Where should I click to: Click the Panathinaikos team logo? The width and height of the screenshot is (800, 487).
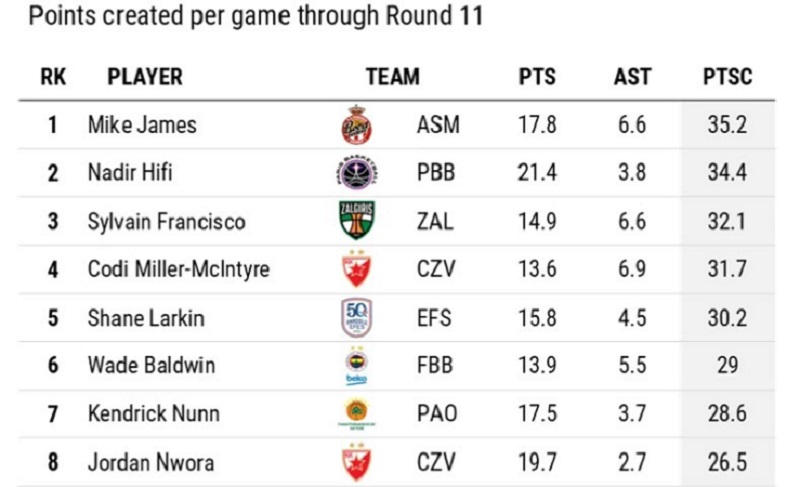tap(357, 414)
